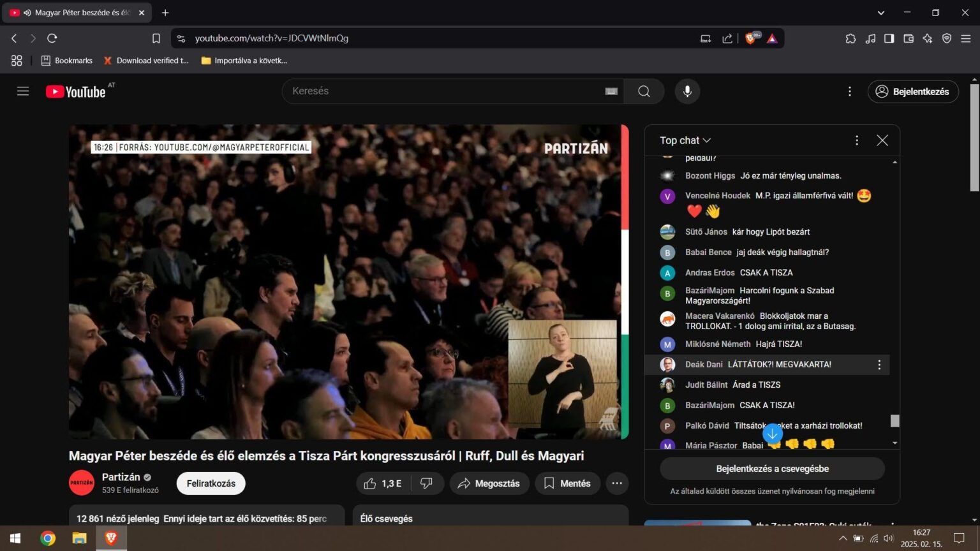Dislike the video with thumbs down
The width and height of the screenshot is (980, 551).
(x=426, y=483)
